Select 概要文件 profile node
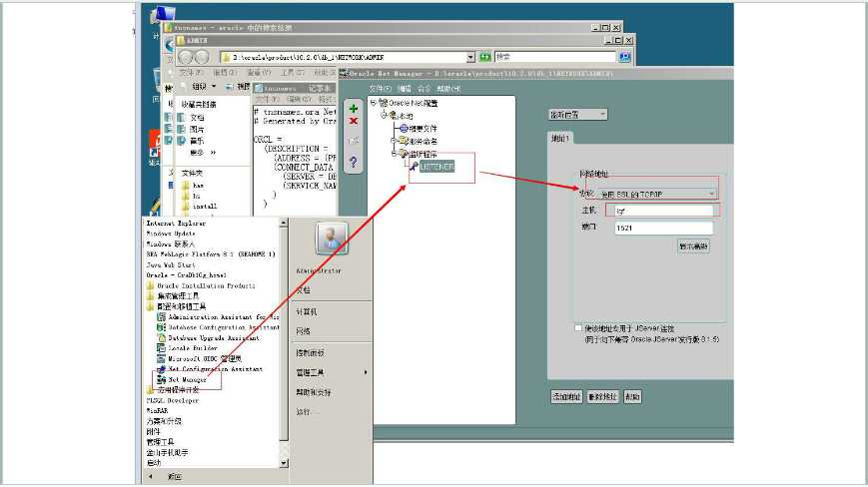The height and width of the screenshot is (487, 868). [423, 129]
